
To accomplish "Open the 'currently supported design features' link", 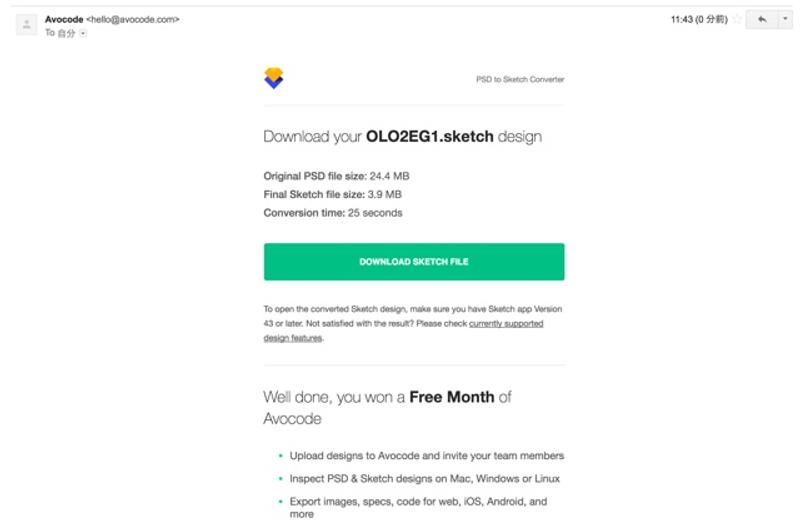I will (x=505, y=324).
